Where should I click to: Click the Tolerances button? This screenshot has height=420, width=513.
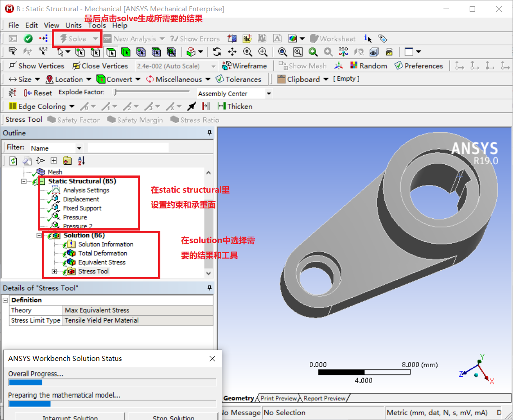[238, 79]
